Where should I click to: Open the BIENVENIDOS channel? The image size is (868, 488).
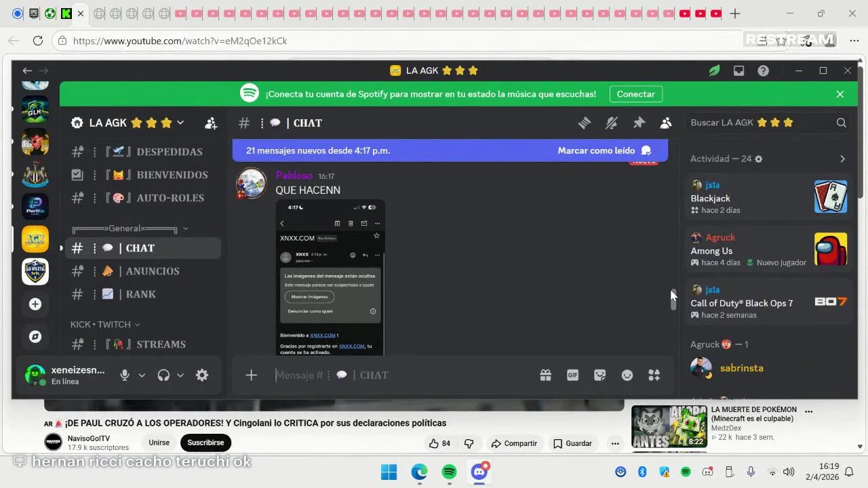[x=144, y=175]
